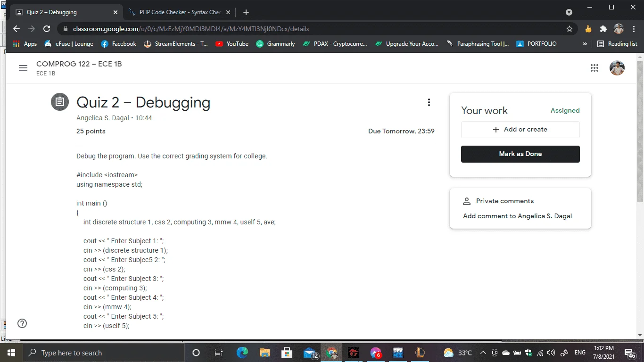Switch to Chrome on the taskbar
Viewport: 644px width, 362px height.
pyautogui.click(x=332, y=353)
